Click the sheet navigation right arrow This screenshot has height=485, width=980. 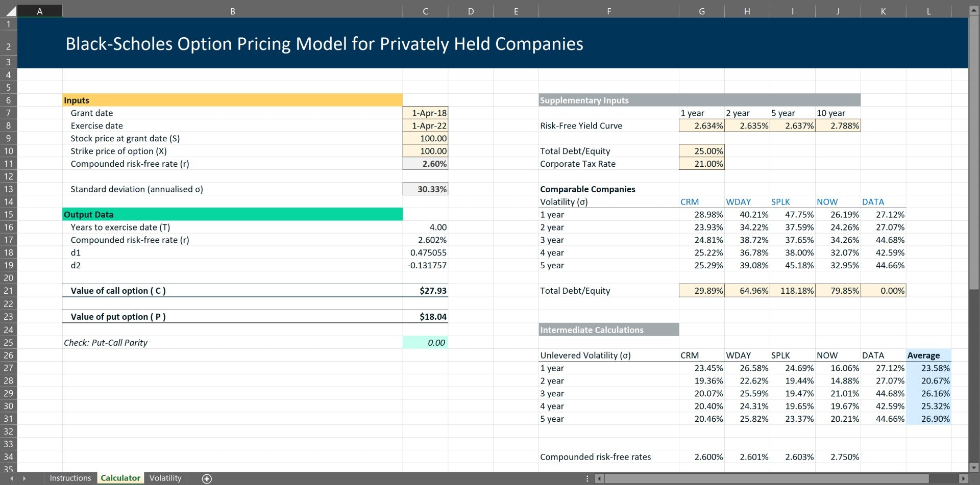[24, 478]
